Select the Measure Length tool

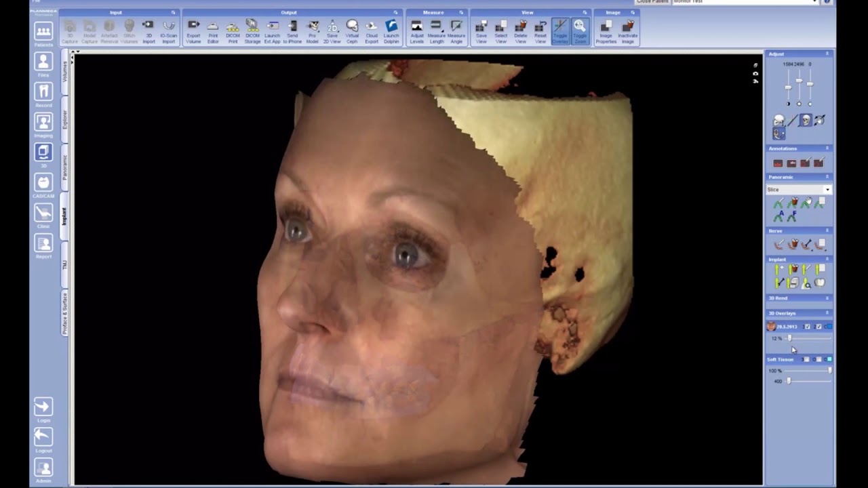[x=437, y=31]
